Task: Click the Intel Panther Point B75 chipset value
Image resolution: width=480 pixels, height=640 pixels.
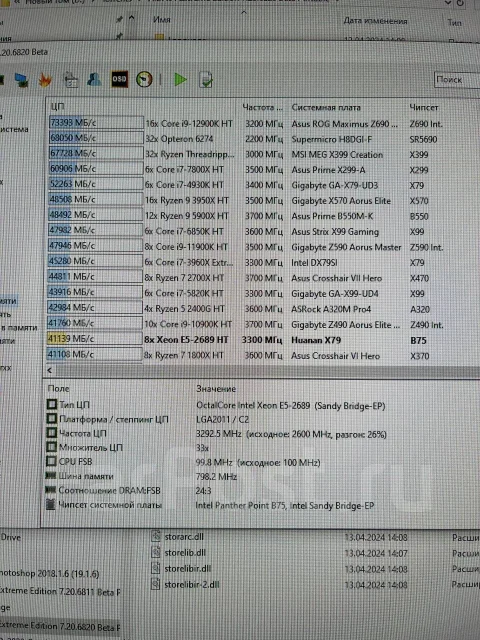Action: coord(284,506)
